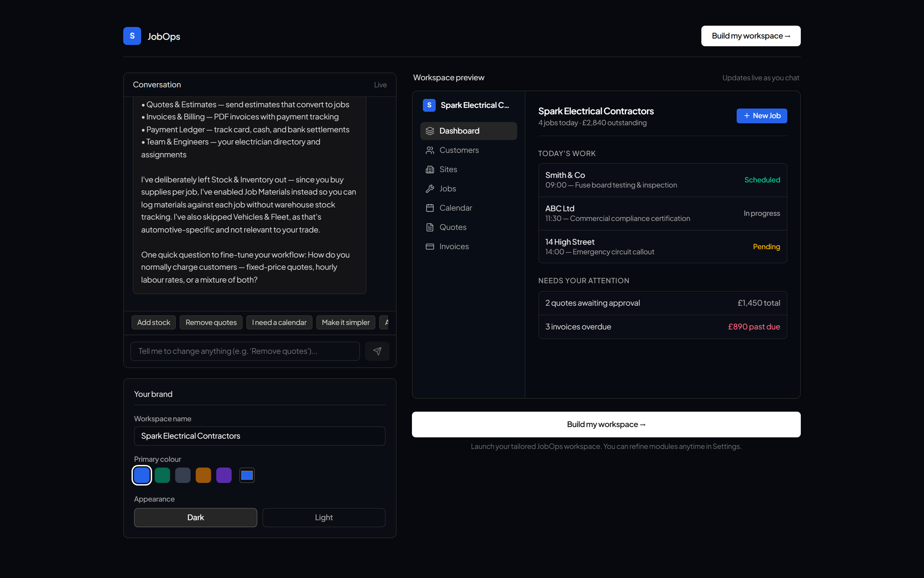The image size is (924, 578).
Task: Click the JobOps brand name
Action: (x=164, y=36)
